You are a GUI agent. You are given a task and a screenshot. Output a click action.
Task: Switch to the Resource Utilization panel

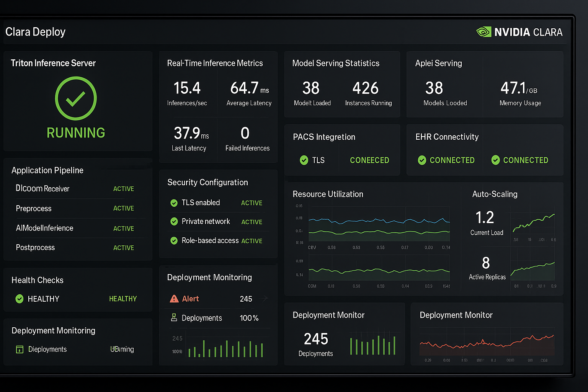[x=328, y=194]
